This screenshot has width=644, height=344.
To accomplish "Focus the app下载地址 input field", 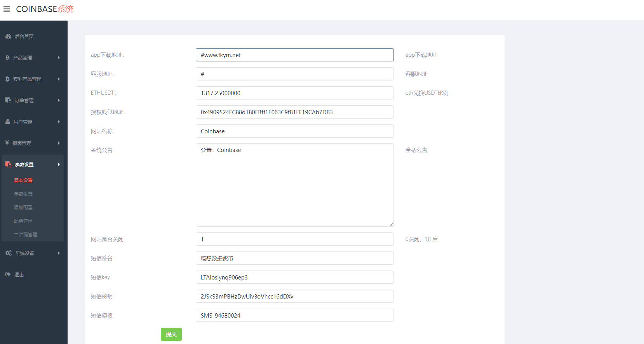I will [x=295, y=55].
